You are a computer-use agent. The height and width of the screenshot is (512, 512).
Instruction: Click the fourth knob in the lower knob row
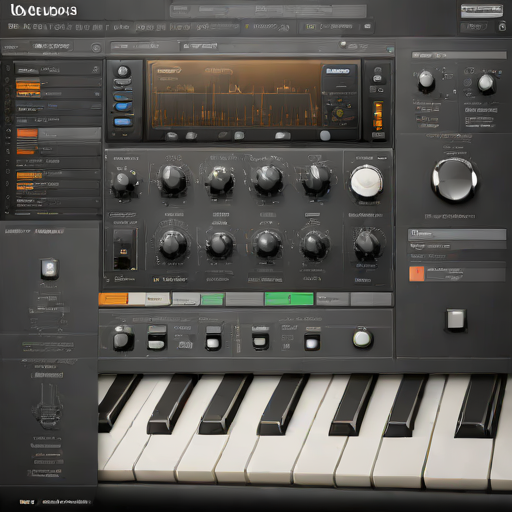click(314, 246)
